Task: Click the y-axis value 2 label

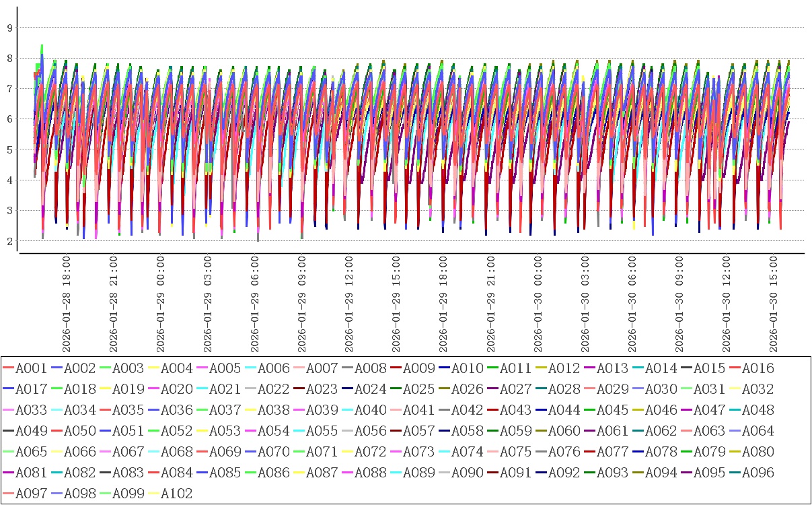Action: 9,241
